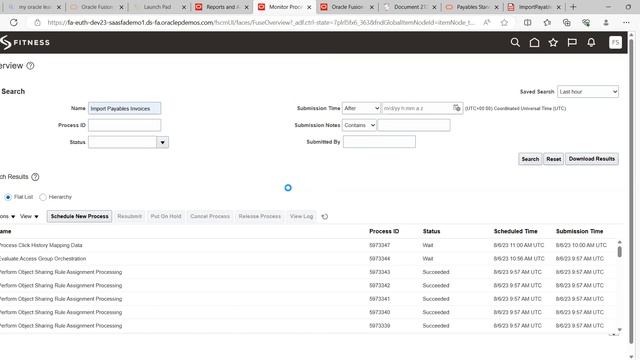640x360 pixels.
Task: Select the Process Click History Mapping Data row
Action: point(309,245)
